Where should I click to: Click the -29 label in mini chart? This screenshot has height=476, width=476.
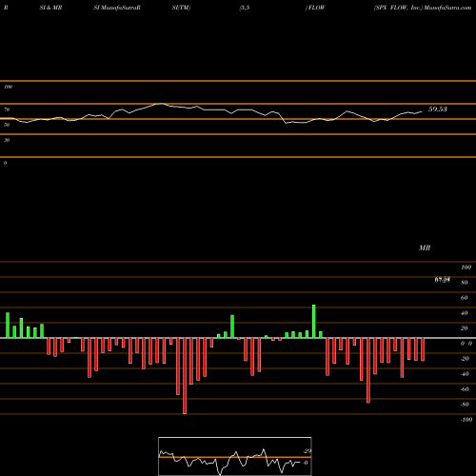pos(307,451)
